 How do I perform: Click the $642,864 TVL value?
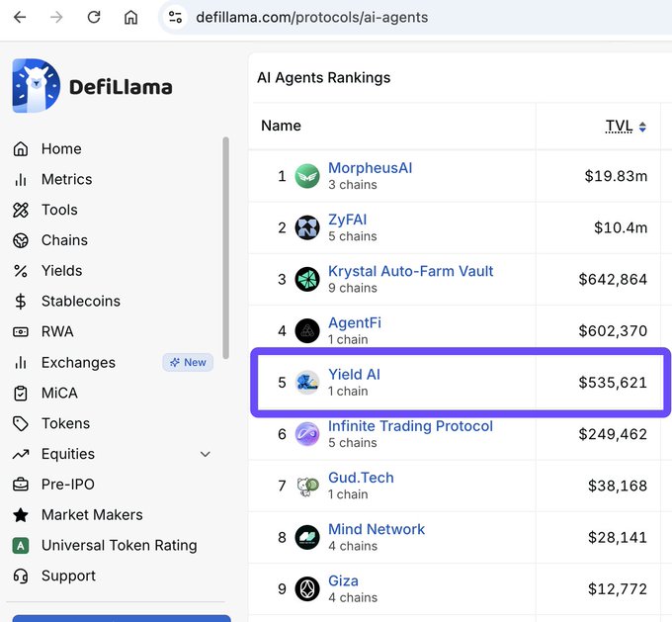coord(613,279)
